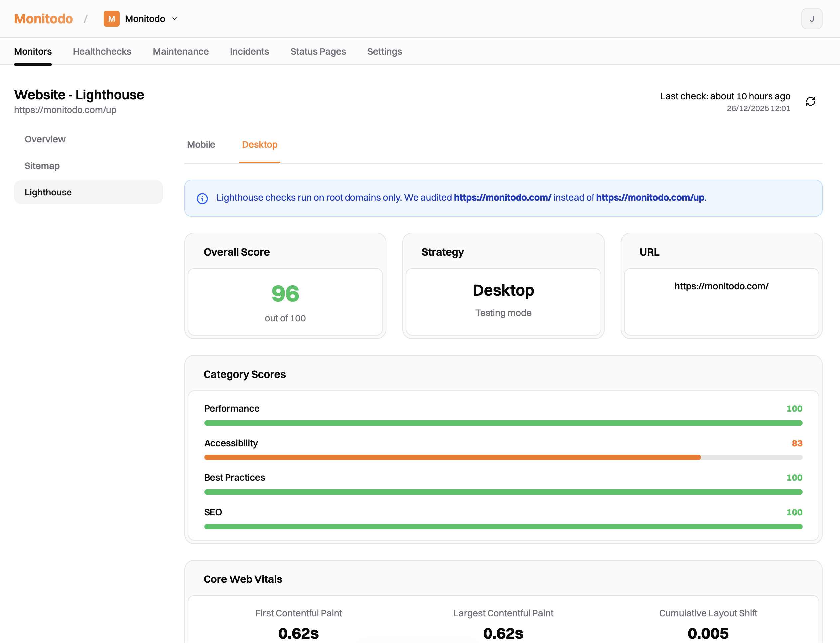The height and width of the screenshot is (643, 840).
Task: Open the Incidents section
Action: (x=249, y=51)
